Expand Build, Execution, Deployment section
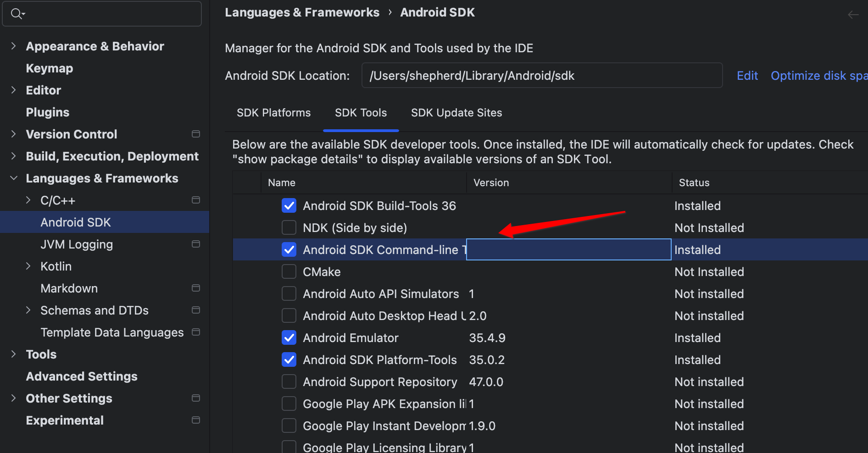868x453 pixels. pos(14,156)
